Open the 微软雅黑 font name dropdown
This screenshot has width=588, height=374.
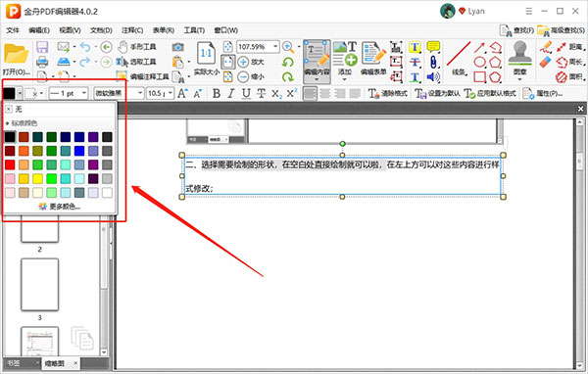coord(140,93)
